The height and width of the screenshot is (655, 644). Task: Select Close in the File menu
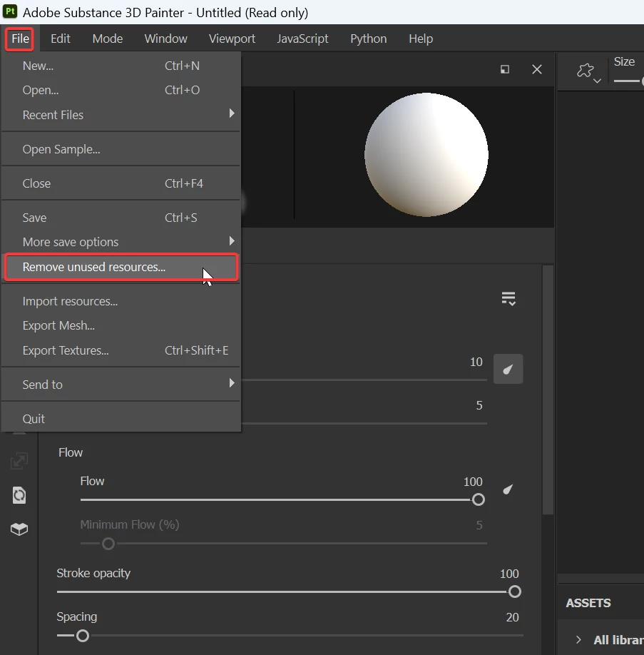click(121, 183)
